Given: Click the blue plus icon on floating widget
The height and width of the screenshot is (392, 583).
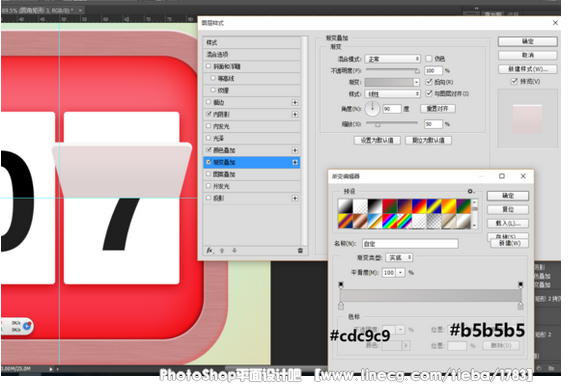Looking at the screenshot, I should pos(27,326).
